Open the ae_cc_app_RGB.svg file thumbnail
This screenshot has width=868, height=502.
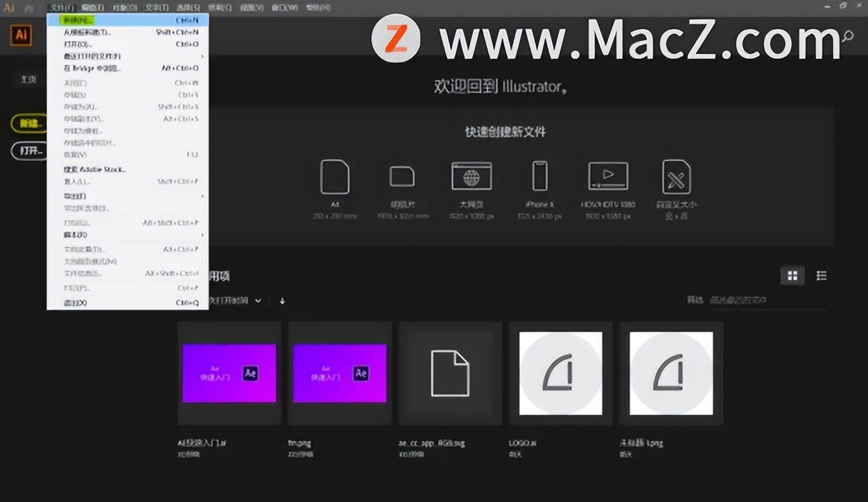click(451, 373)
